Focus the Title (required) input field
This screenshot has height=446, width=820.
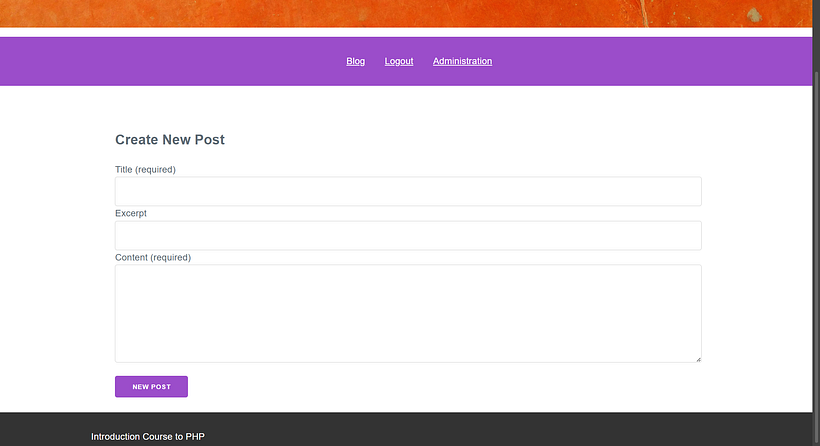(408, 191)
